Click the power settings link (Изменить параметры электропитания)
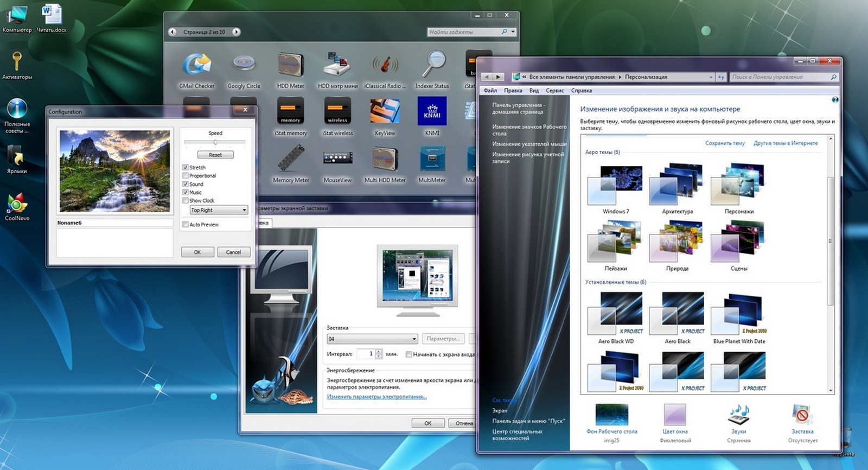This screenshot has width=868, height=470. (376, 397)
